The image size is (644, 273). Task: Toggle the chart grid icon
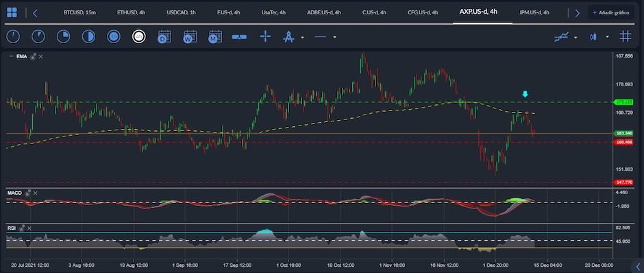point(626,36)
